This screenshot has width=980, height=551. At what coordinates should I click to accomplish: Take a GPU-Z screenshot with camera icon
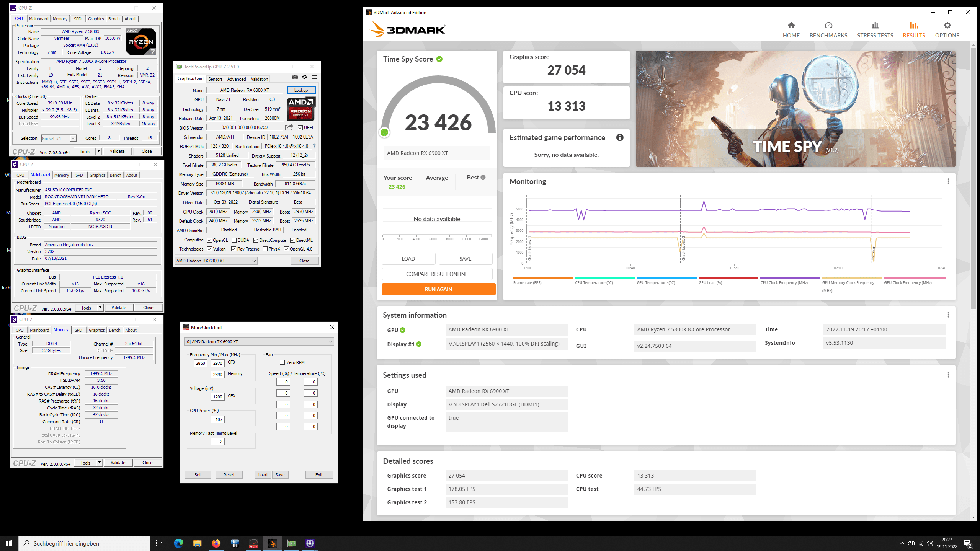294,77
